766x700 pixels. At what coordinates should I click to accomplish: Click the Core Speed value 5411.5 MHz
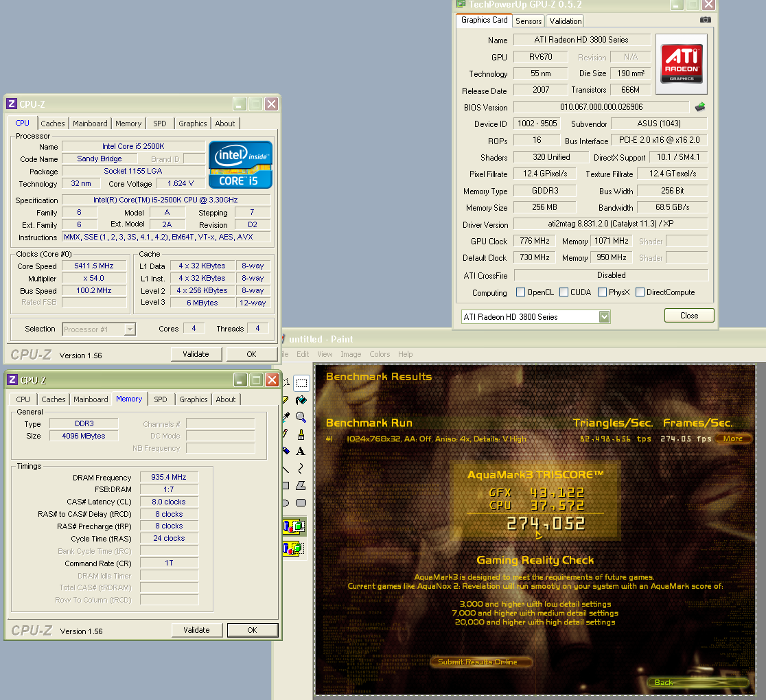(x=94, y=266)
